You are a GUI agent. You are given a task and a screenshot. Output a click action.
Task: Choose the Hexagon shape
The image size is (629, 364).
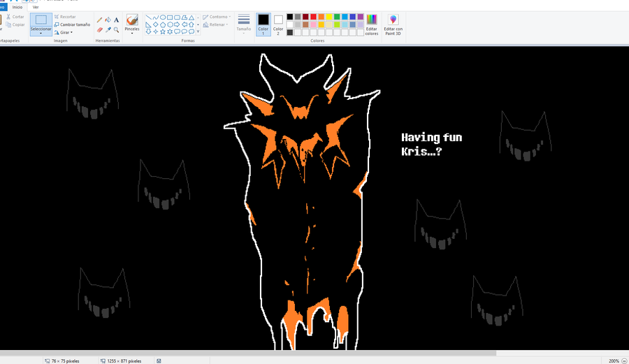170,24
